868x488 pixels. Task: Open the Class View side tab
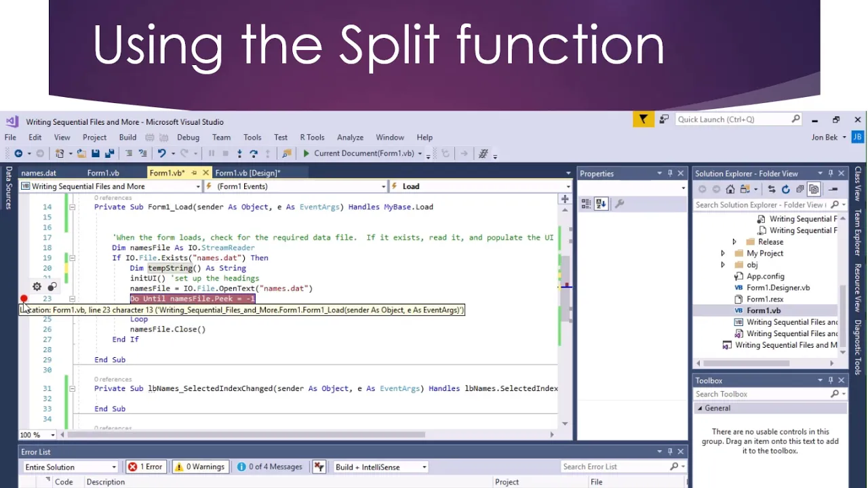tap(858, 184)
